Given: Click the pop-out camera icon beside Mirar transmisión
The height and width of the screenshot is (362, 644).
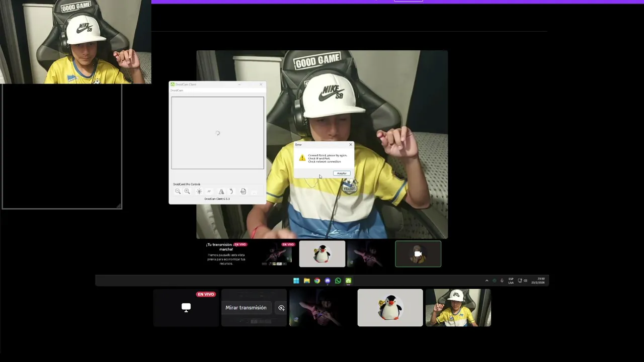Looking at the screenshot, I should 281,308.
